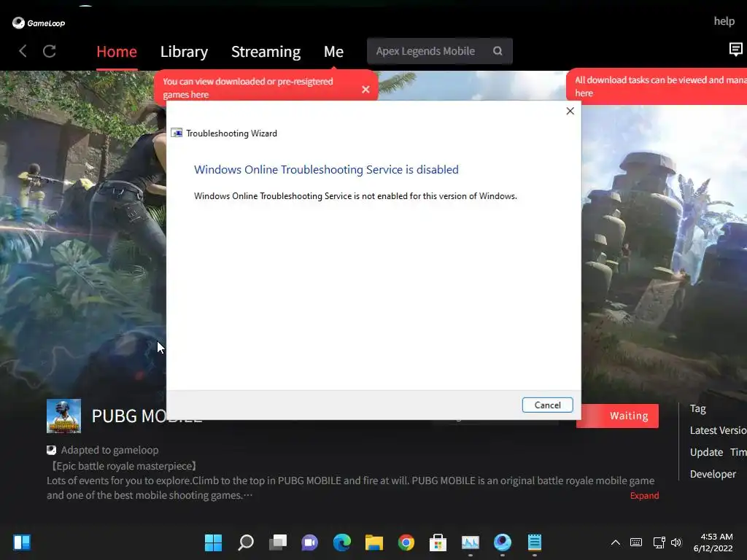This screenshot has height=560, width=747.
Task: Close the Troubleshooting Wizard dialog
Action: coord(570,111)
